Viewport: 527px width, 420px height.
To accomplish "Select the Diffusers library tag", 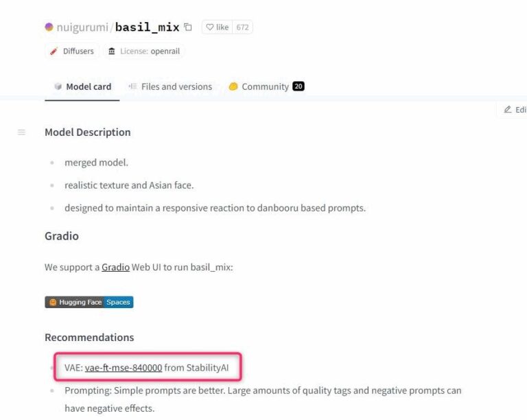I will (73, 51).
